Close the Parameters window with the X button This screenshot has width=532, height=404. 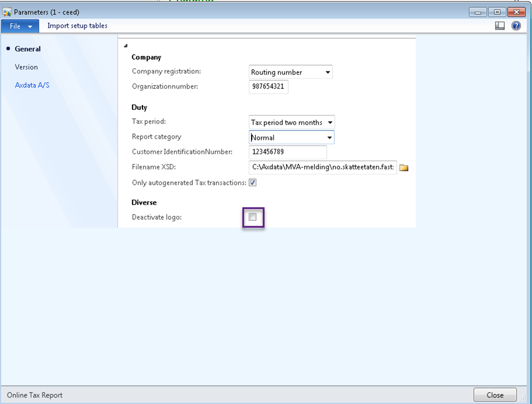(517, 12)
